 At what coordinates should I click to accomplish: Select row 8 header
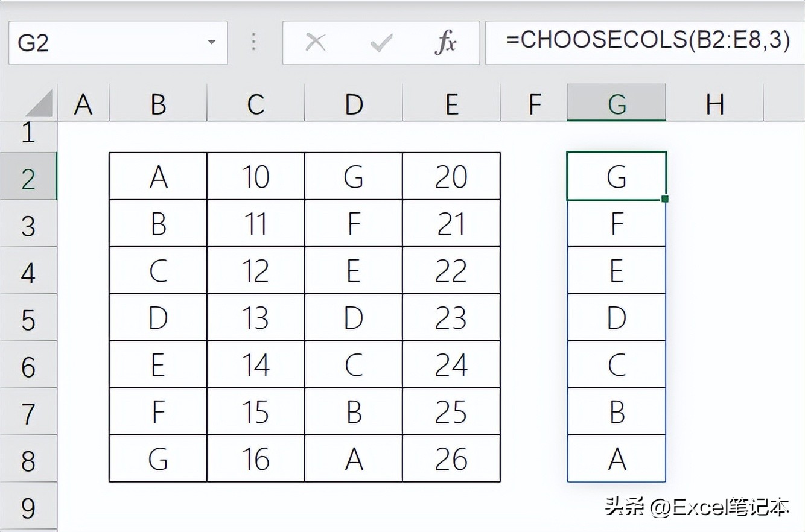coord(28,460)
